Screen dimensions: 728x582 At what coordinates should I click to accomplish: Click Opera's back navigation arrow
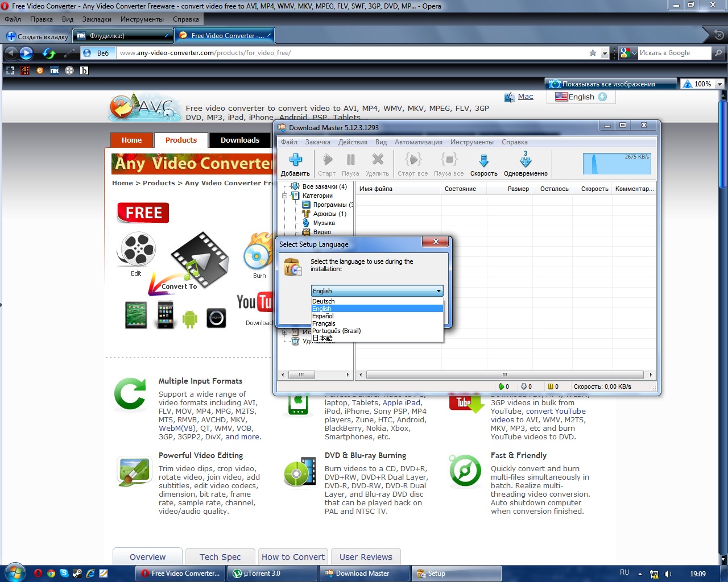(x=10, y=53)
